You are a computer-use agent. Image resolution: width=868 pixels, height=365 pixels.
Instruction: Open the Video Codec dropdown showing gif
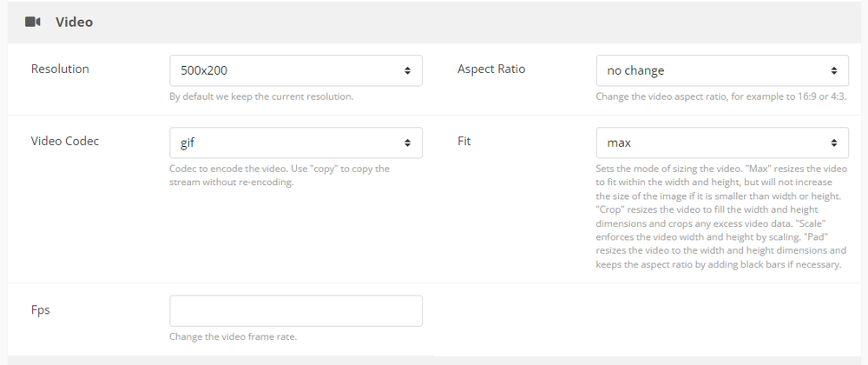pyautogui.click(x=296, y=143)
